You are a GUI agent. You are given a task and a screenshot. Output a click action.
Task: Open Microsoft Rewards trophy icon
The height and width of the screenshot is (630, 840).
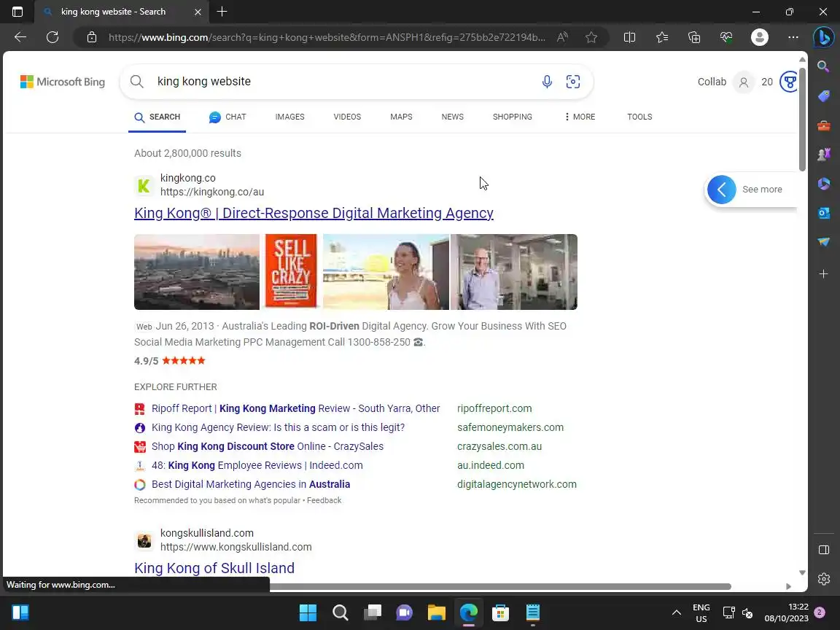[789, 82]
